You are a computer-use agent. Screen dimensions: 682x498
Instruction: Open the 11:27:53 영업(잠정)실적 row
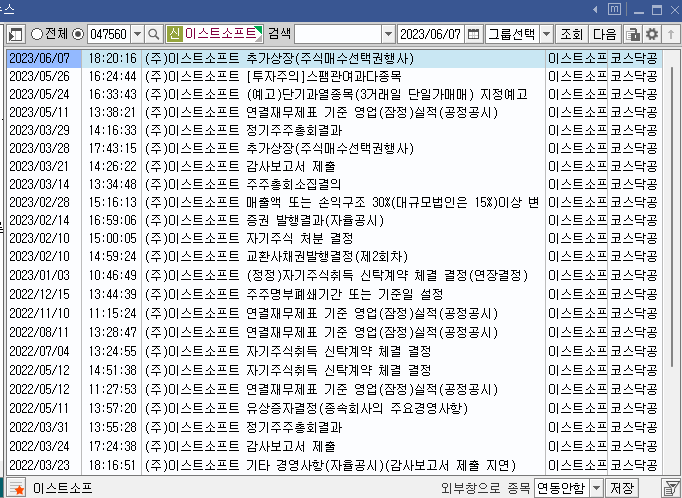point(334,389)
